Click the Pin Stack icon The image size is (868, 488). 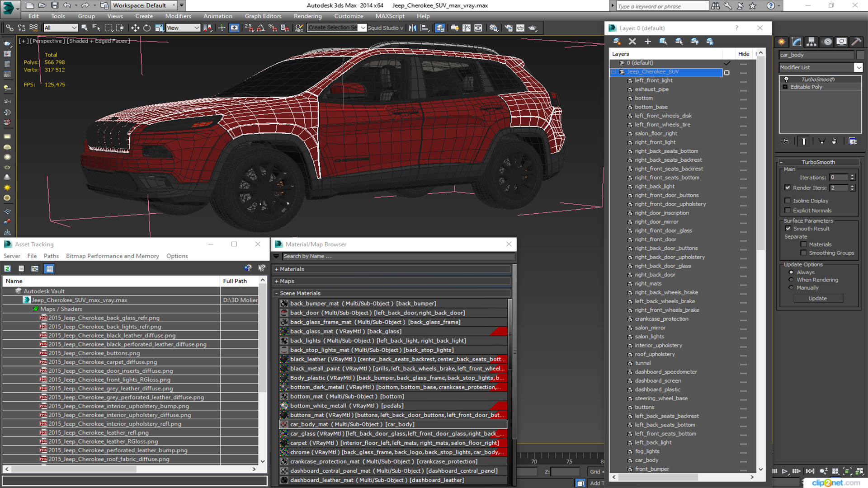click(786, 141)
